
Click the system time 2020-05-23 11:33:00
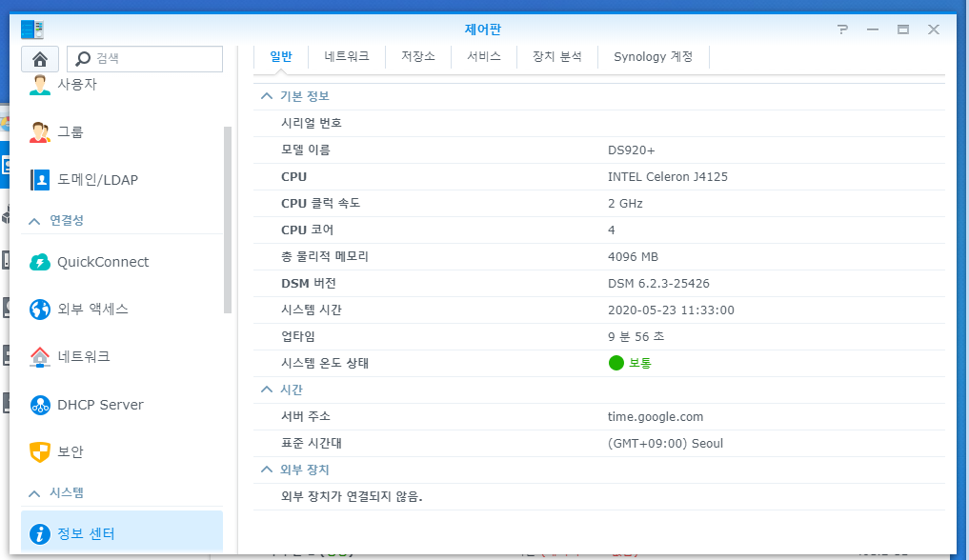coord(671,310)
